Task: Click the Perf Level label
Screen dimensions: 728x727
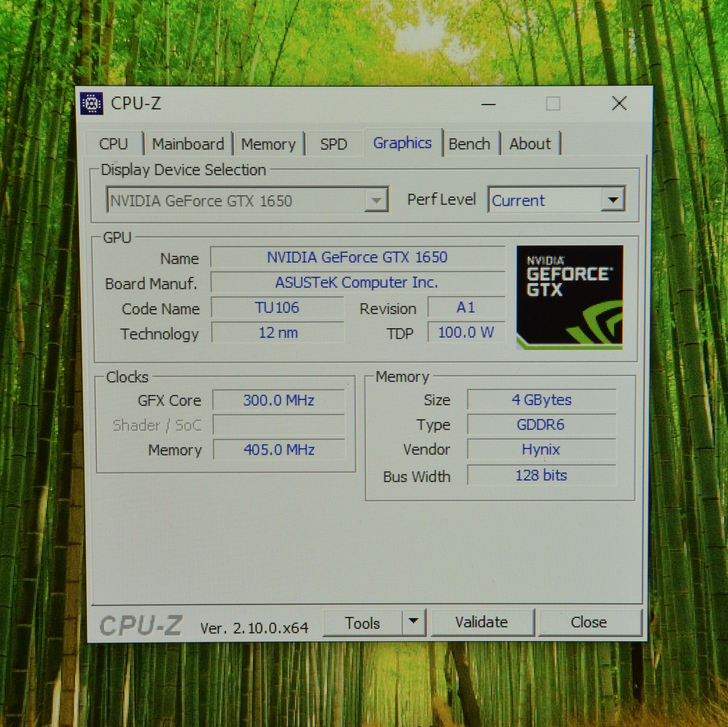Action: coord(442,200)
